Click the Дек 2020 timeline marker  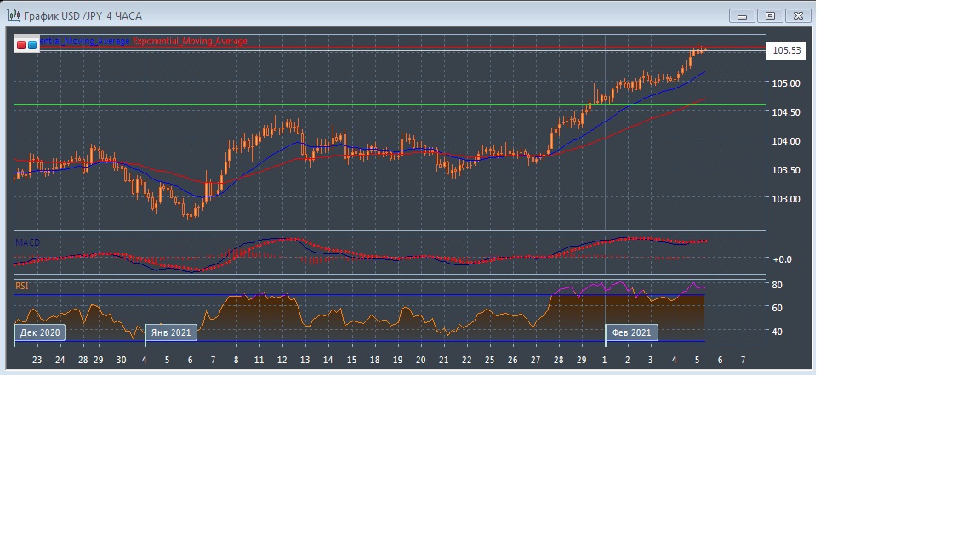tap(40, 332)
